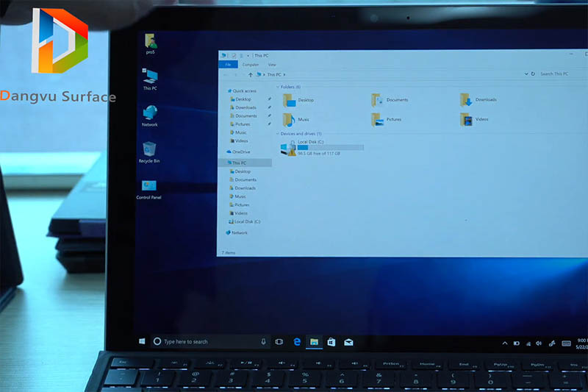Select Videos under This PC tree
The width and height of the screenshot is (588, 392).
coord(238,213)
